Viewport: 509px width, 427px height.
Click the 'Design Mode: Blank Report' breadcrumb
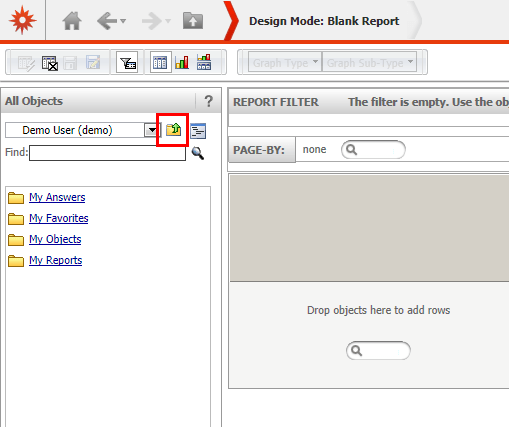tap(324, 21)
